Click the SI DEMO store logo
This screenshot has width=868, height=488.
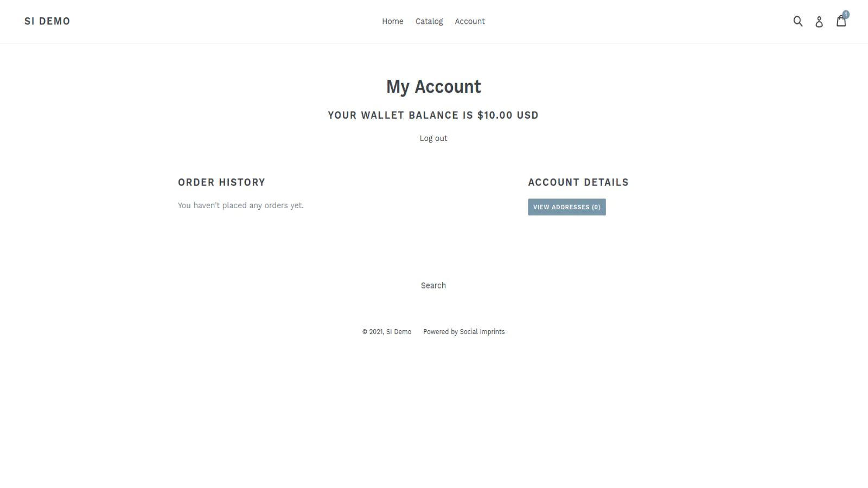click(47, 21)
